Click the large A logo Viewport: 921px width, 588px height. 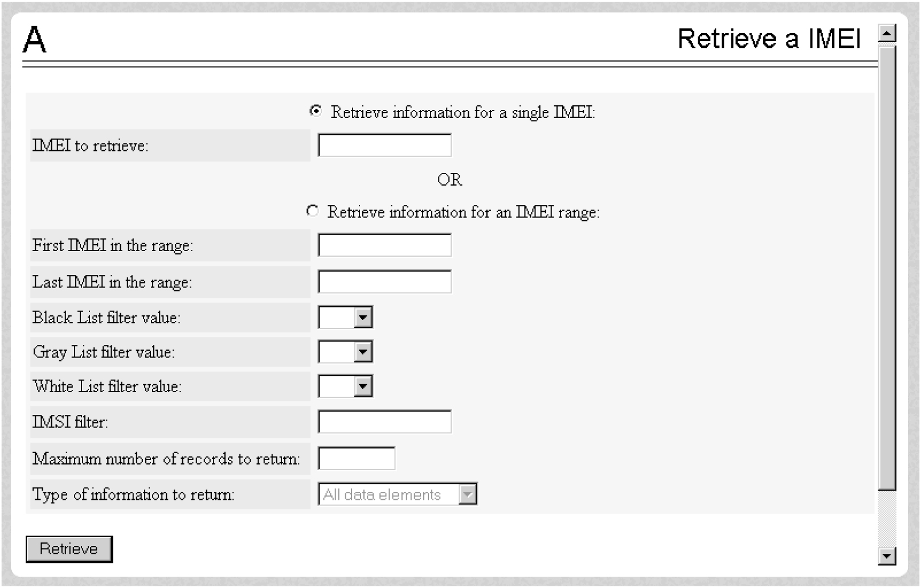[x=34, y=40]
